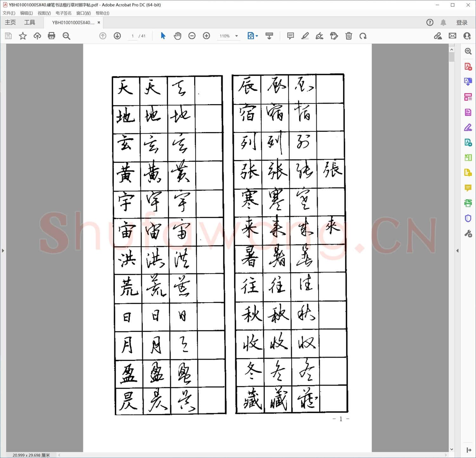Click vertical scrollbar down arrow
Screen dimensions: 476x458
click(452, 449)
